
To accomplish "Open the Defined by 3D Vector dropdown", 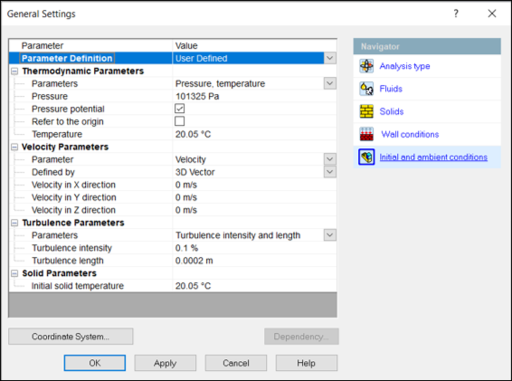I will point(330,172).
